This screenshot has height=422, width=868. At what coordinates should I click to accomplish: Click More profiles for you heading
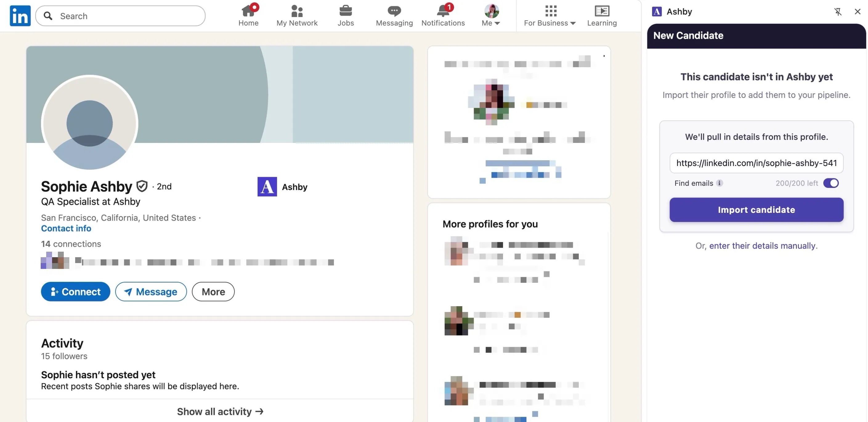pos(490,224)
